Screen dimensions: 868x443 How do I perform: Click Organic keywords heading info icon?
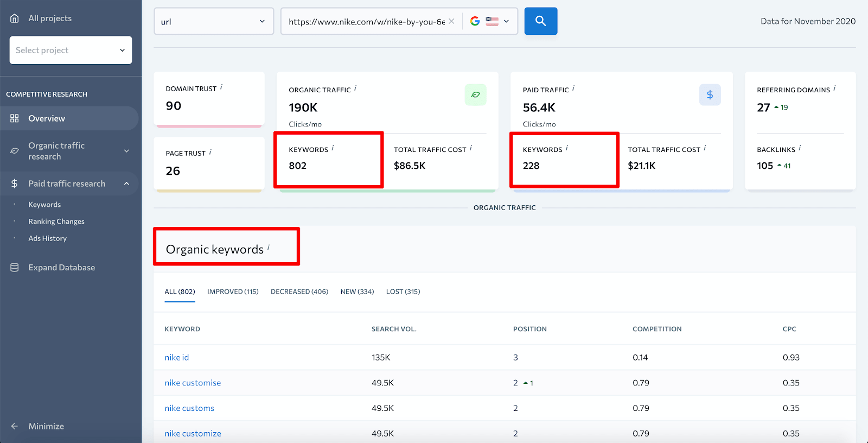(x=269, y=247)
